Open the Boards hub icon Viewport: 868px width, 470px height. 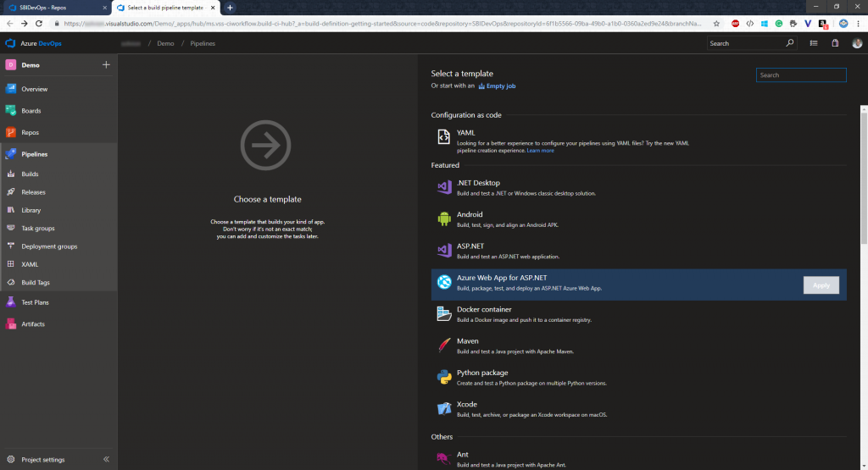[x=10, y=111]
